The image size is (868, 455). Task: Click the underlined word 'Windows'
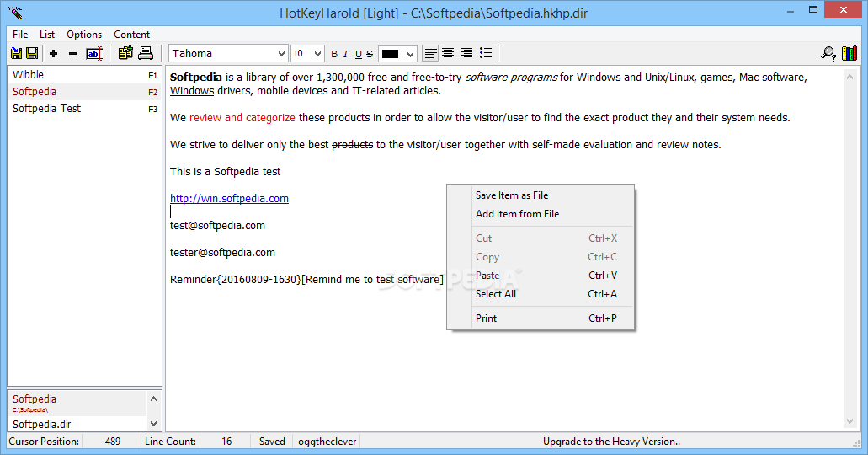(x=192, y=91)
